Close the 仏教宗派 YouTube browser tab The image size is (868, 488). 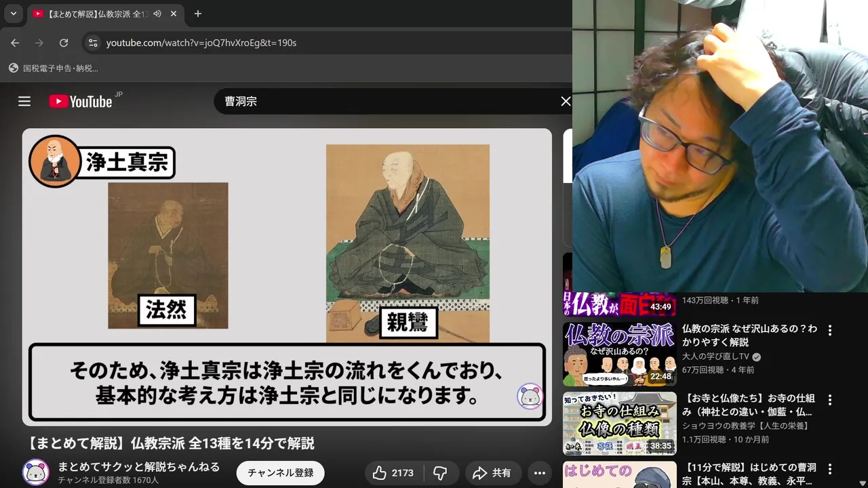point(174,14)
